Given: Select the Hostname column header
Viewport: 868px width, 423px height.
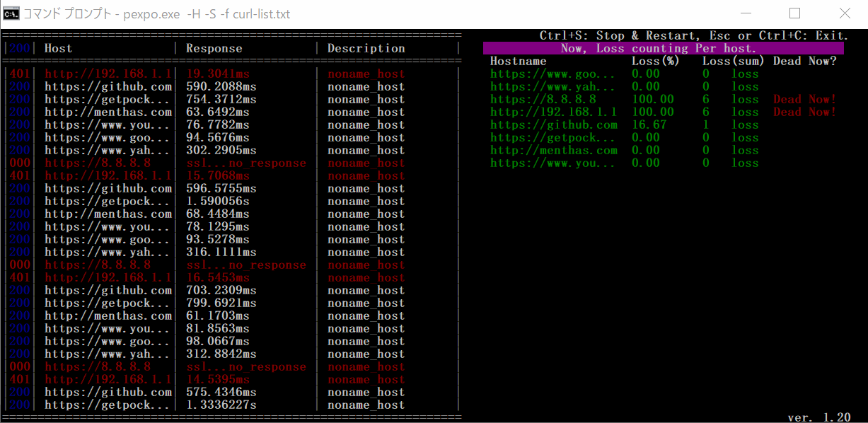Looking at the screenshot, I should (x=518, y=61).
